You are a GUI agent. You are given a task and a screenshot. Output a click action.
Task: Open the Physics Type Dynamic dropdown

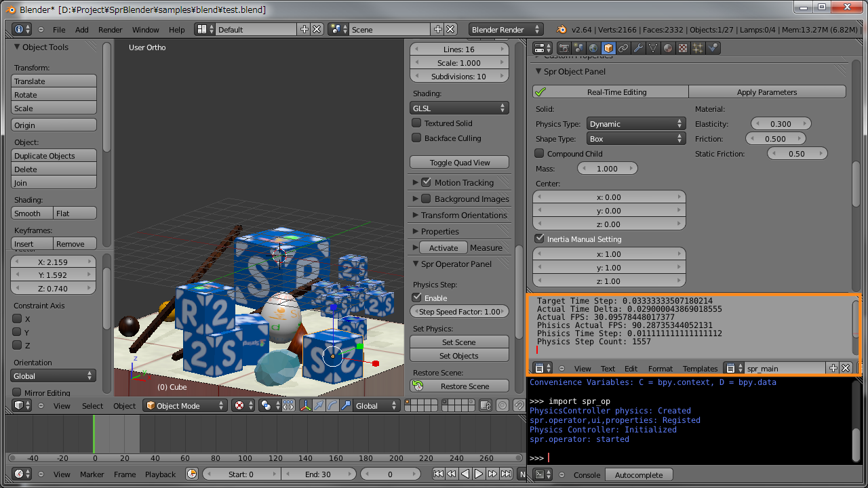[x=636, y=124]
